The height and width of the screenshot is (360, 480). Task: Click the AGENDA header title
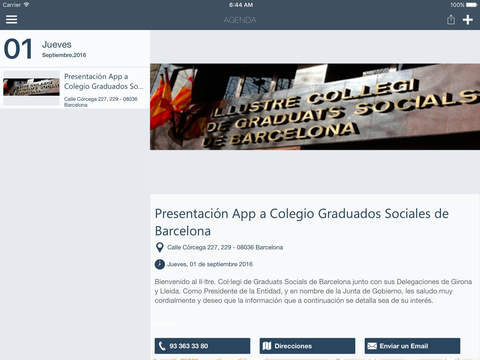click(x=240, y=20)
